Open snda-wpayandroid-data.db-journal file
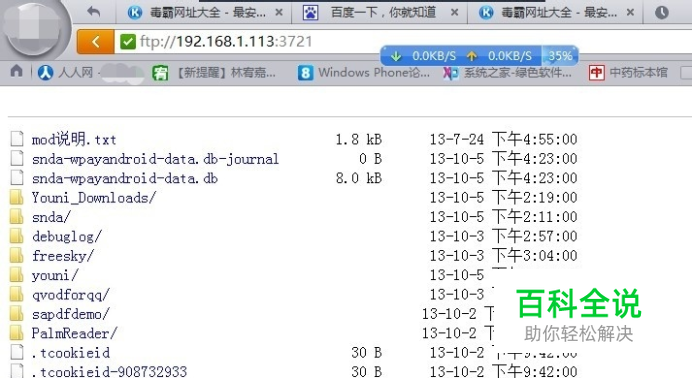This screenshot has height=378, width=692. pyautogui.click(x=155, y=159)
